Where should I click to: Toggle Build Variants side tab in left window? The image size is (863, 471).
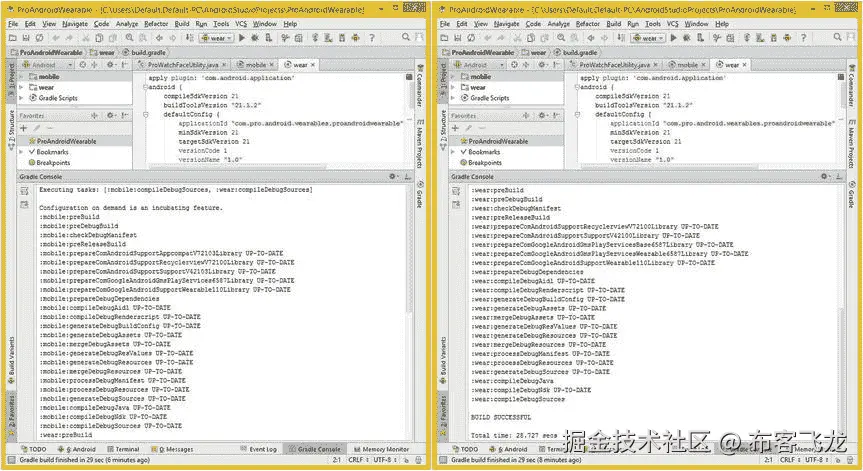tap(12, 360)
